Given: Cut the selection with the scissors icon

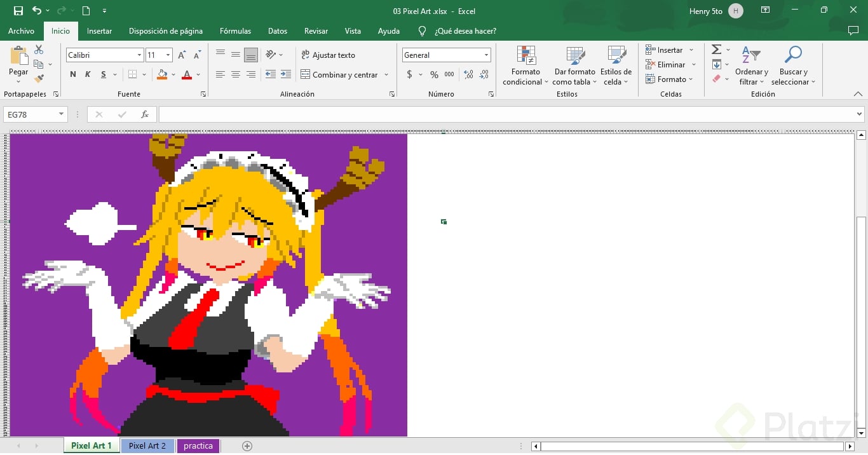Looking at the screenshot, I should pyautogui.click(x=39, y=50).
